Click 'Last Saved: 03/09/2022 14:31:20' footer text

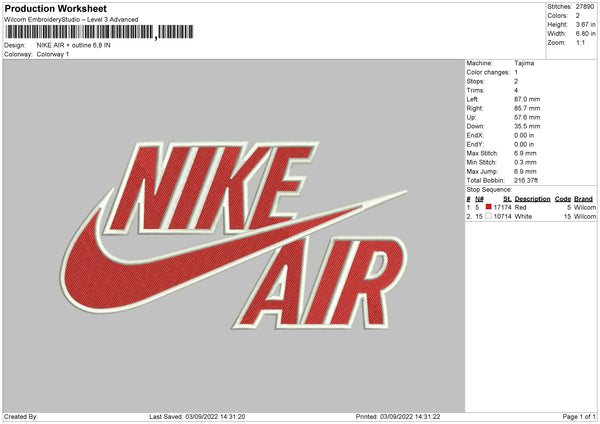tap(197, 417)
